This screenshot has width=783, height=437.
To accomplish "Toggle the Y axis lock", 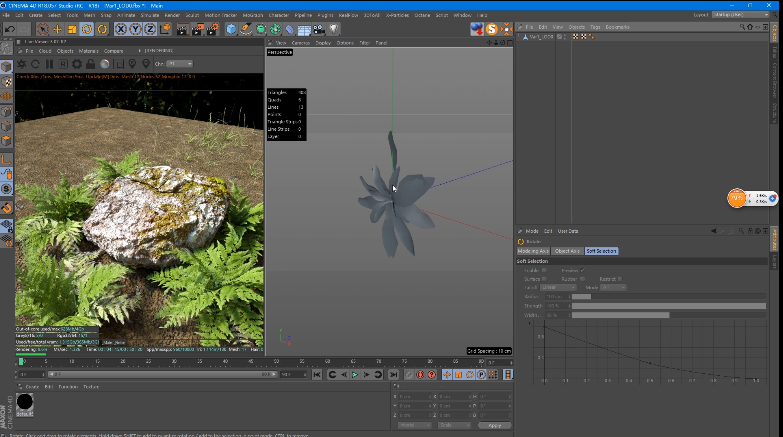I will coord(135,29).
